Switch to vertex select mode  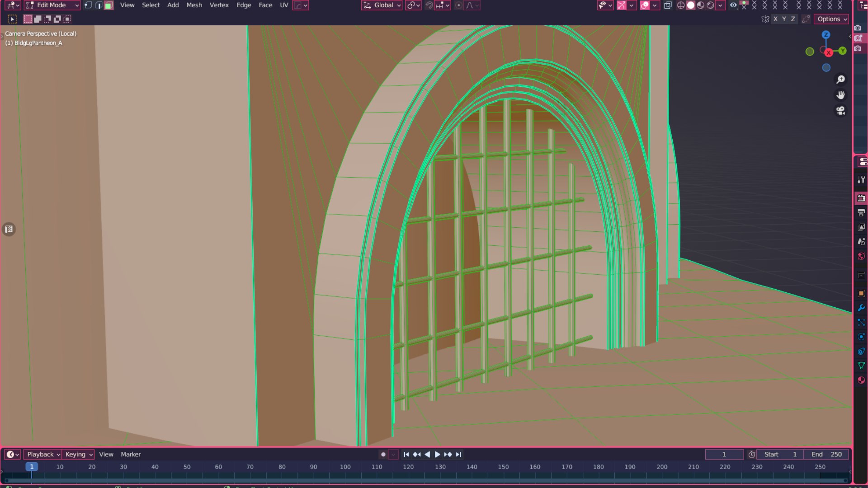(88, 5)
